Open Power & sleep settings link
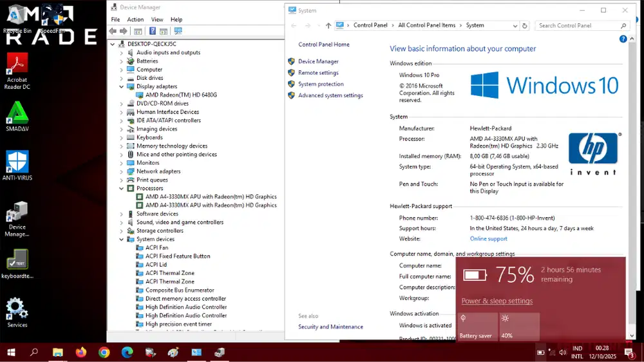Screen dimensions: 644x362 (497, 301)
